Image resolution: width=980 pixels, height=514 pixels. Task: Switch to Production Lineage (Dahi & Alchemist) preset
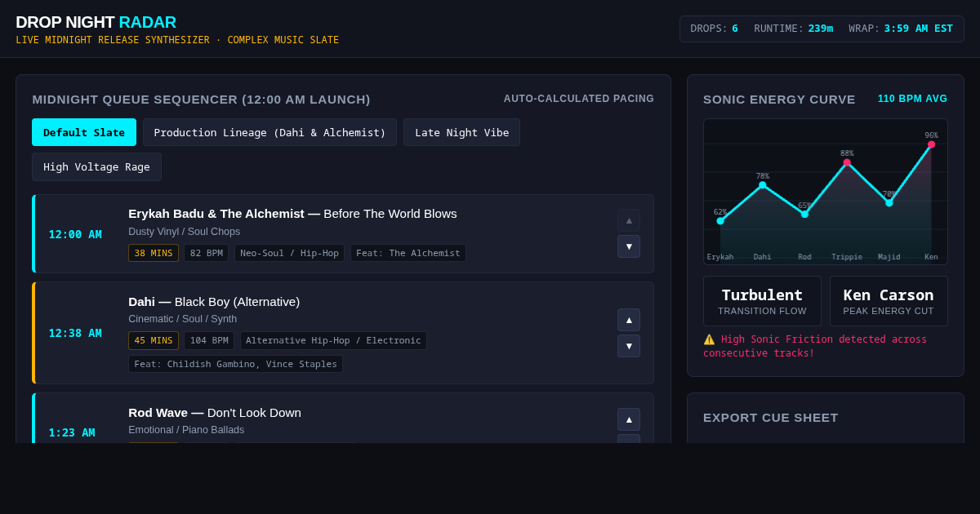pos(269,132)
